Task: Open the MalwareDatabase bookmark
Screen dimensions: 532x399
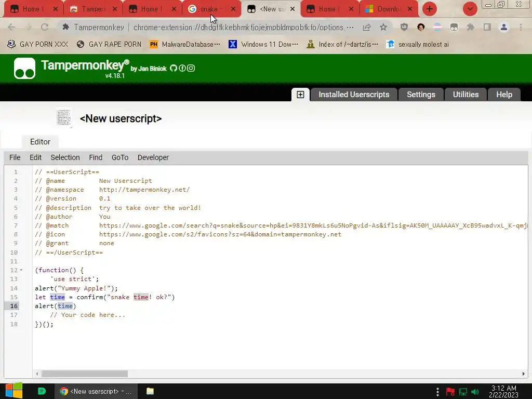Action: (x=185, y=45)
